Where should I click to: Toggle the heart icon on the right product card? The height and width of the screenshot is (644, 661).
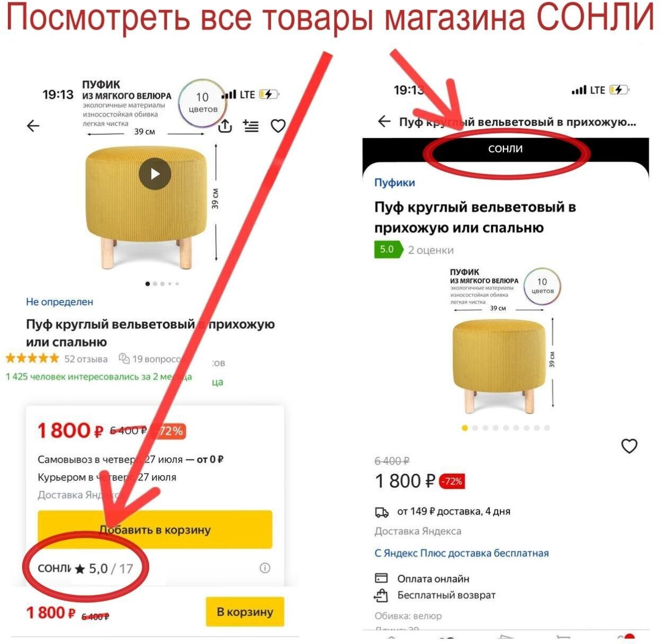coord(629,446)
